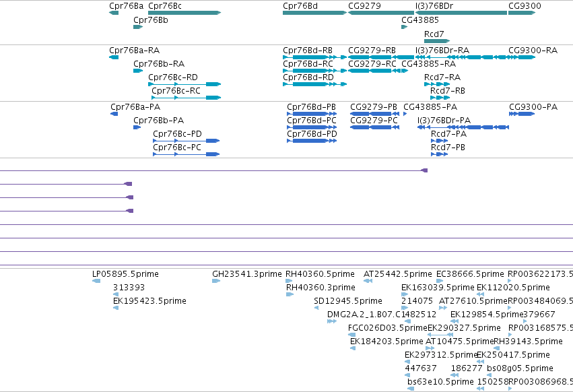Screen dimensions: 573x392
Task: Select transcript l(3)76BDr-RA
Action: click(x=461, y=57)
